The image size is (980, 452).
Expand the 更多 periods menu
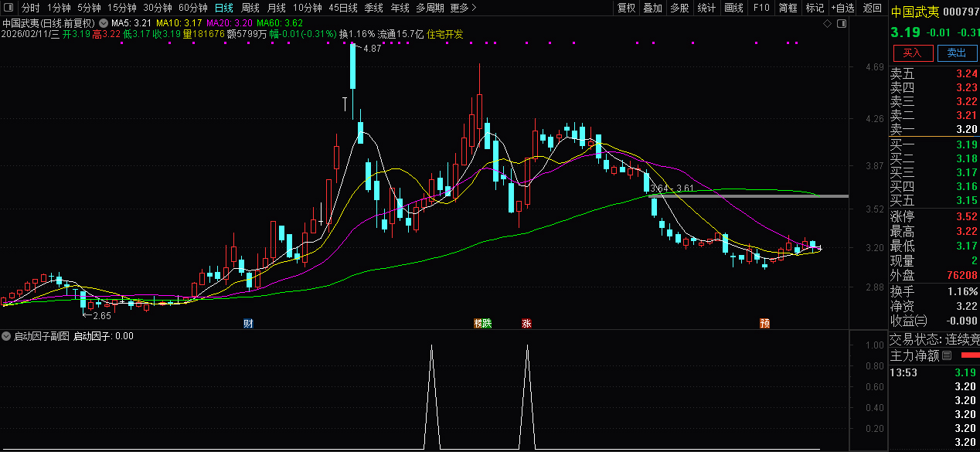(x=462, y=8)
